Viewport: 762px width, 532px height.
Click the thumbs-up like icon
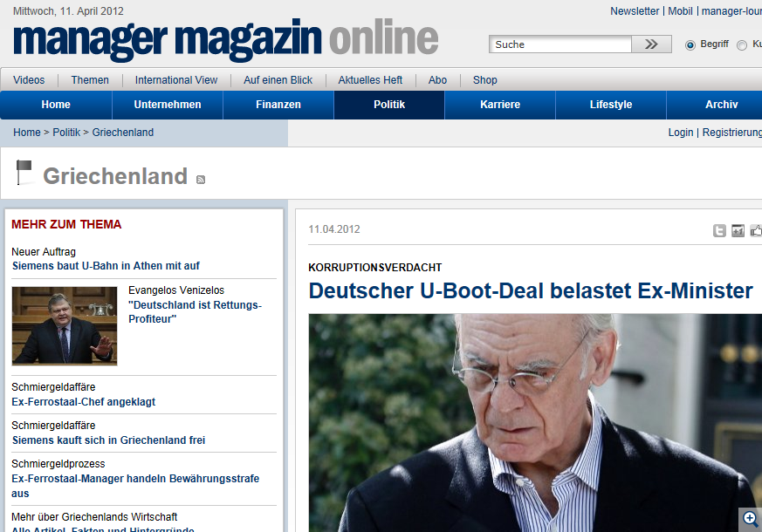[x=756, y=230]
